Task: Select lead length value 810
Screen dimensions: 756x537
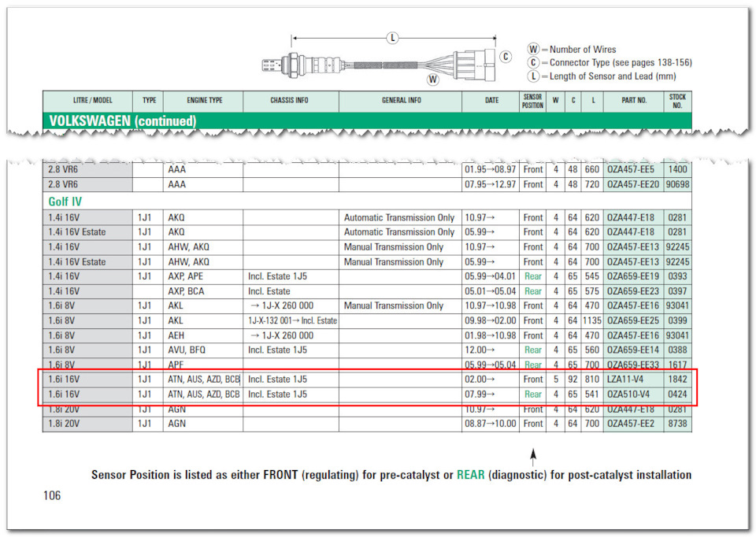Action: [x=592, y=380]
